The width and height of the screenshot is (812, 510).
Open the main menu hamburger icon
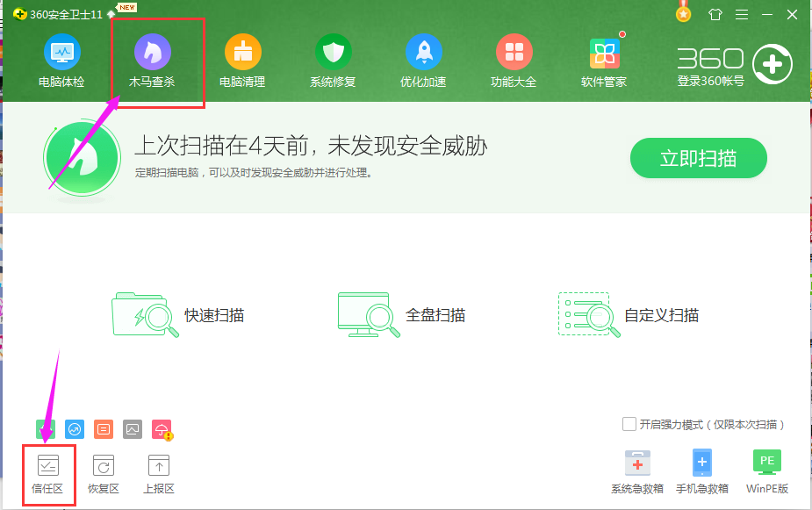tap(742, 15)
